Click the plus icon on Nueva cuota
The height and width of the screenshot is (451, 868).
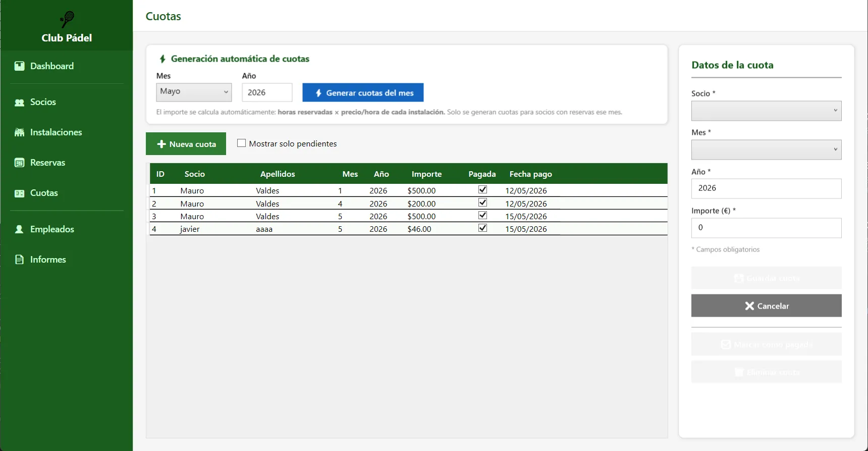(x=161, y=144)
